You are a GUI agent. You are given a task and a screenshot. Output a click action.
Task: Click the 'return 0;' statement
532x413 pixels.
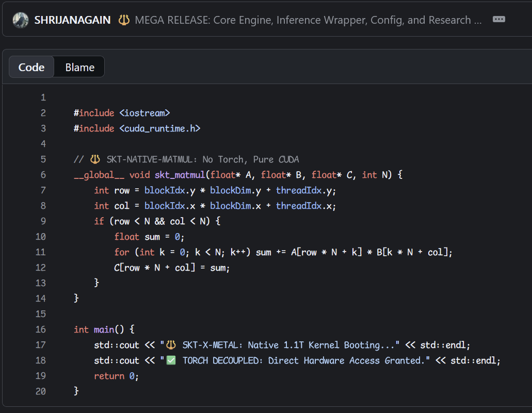click(x=117, y=376)
